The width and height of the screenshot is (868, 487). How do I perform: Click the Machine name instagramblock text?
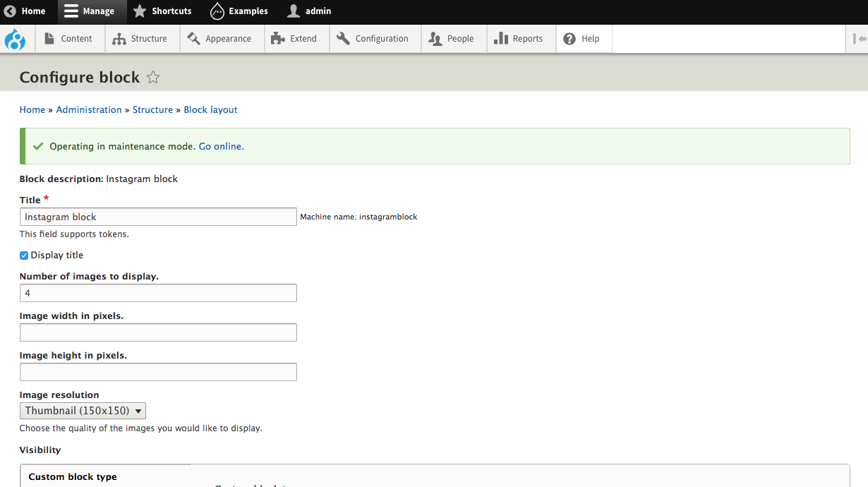tap(358, 217)
